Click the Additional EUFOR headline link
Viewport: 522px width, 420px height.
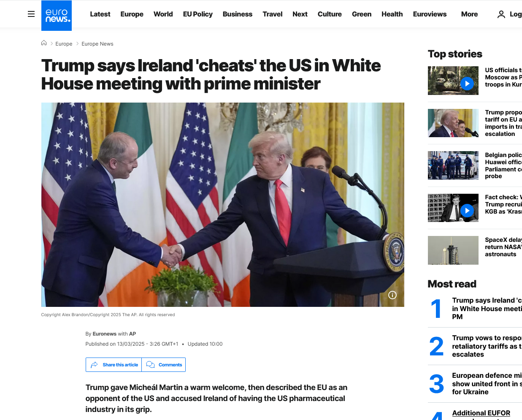click(481, 413)
